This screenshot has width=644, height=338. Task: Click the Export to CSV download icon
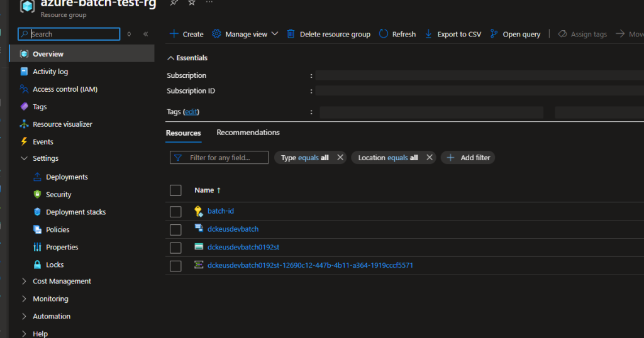(428, 34)
